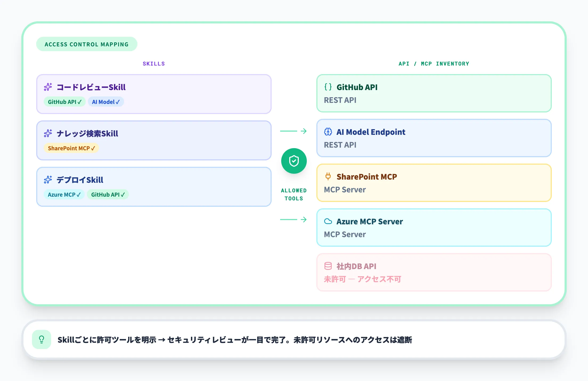The width and height of the screenshot is (588, 381).
Task: Toggle the SharePoint MCP ✓ badge
Action: [x=71, y=148]
